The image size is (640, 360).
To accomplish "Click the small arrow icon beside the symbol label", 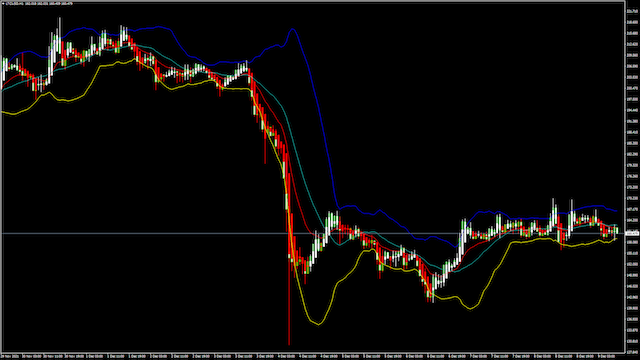I will 3,3.
